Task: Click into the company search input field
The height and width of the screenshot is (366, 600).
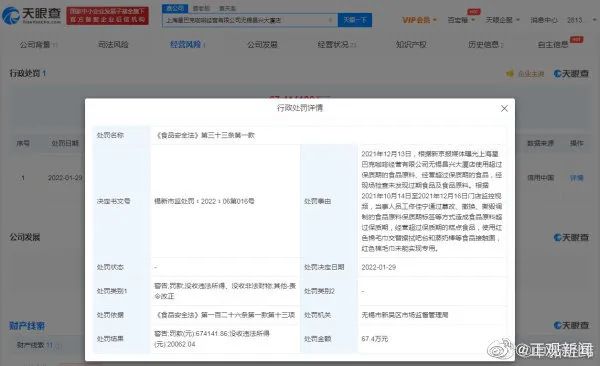Action: pos(245,20)
